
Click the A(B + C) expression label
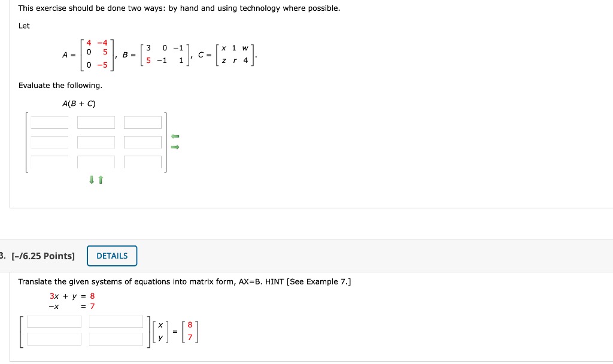[x=79, y=103]
